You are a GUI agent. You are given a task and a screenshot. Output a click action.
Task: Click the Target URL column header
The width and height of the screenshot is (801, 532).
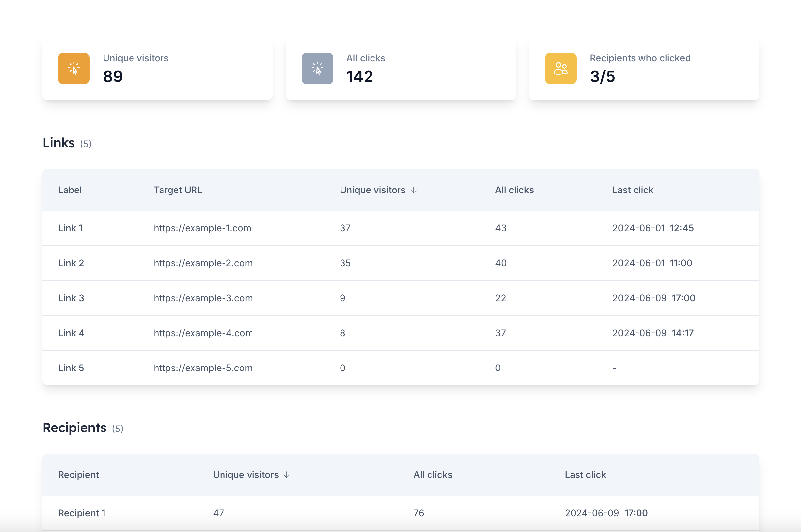[x=177, y=190]
